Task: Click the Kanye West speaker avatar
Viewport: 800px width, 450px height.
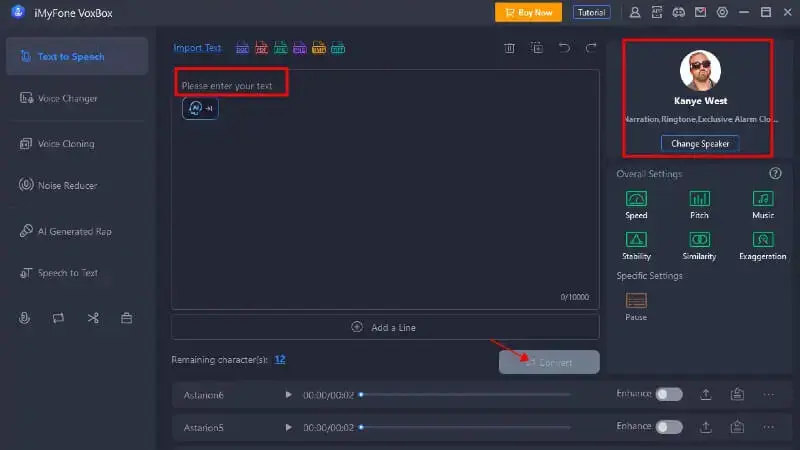Action: [700, 70]
